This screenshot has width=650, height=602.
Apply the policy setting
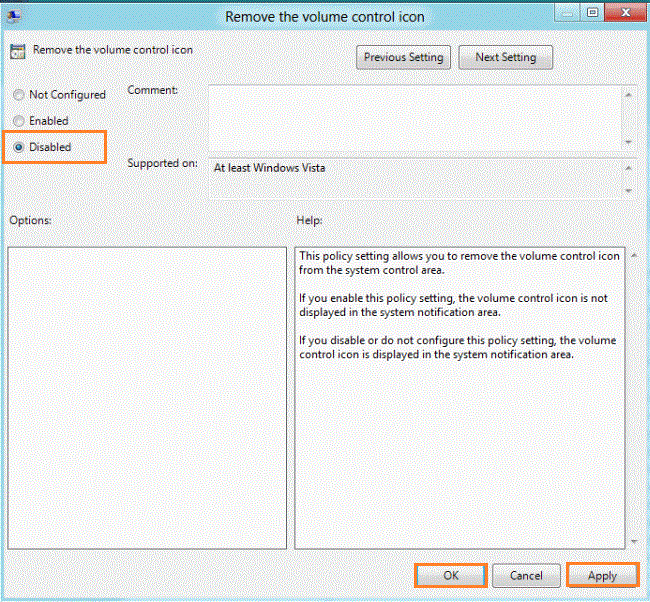tap(602, 575)
